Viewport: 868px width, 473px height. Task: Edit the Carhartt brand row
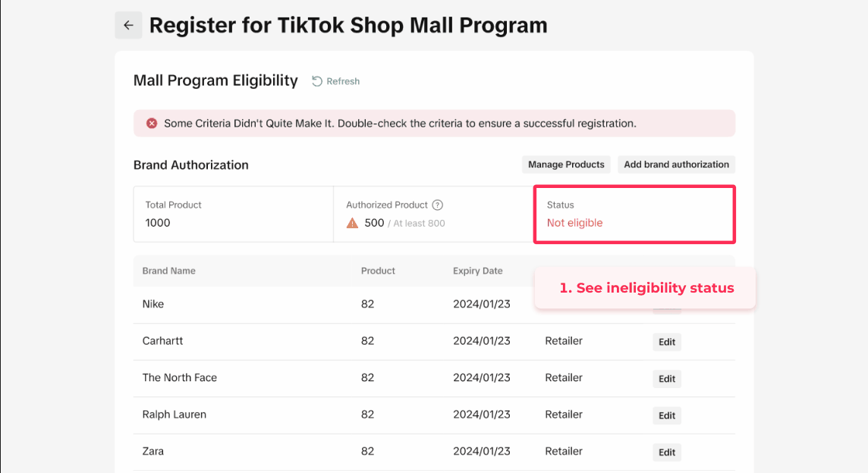pyautogui.click(x=667, y=342)
